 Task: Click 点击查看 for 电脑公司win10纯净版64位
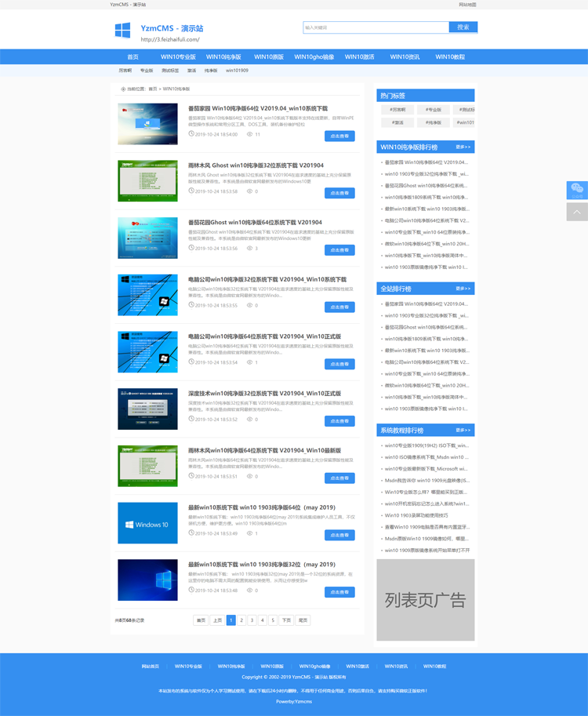click(339, 364)
